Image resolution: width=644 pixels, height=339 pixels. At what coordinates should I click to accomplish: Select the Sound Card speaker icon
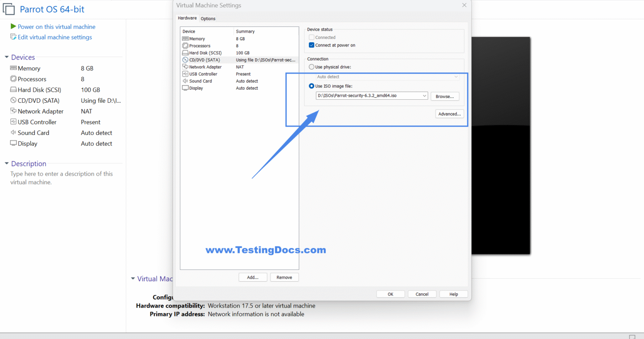(184, 81)
